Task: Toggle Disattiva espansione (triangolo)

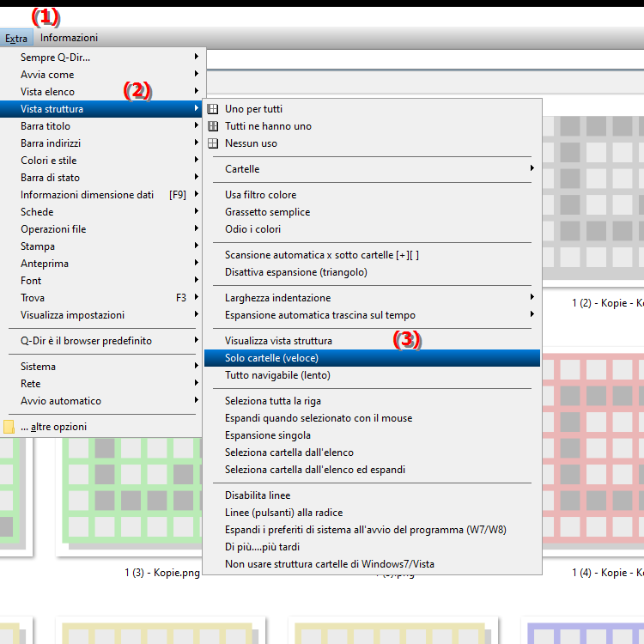Action: pos(372,272)
